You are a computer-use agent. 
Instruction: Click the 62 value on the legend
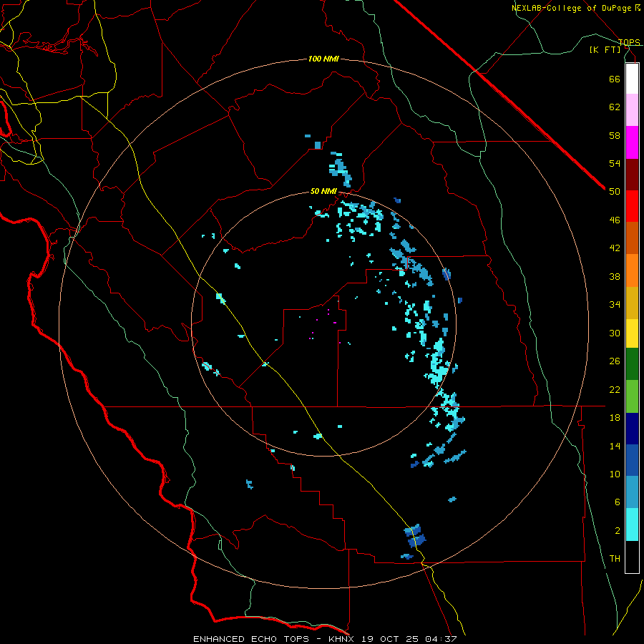pos(615,107)
